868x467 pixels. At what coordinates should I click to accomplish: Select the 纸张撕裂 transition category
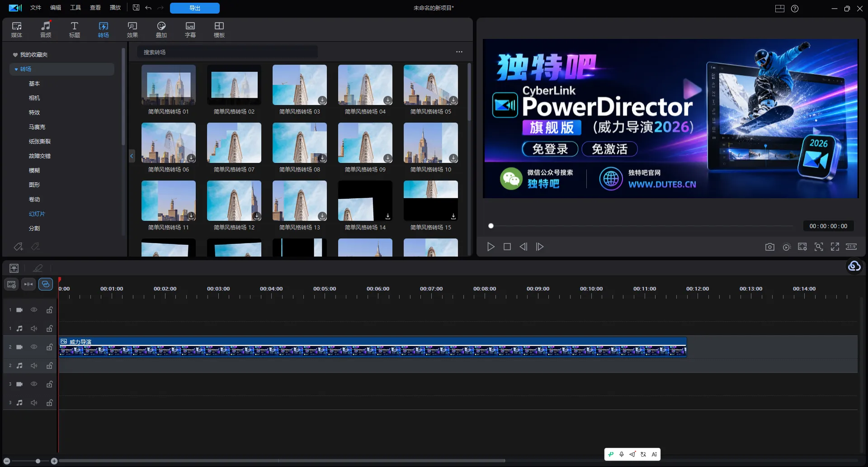pos(40,142)
